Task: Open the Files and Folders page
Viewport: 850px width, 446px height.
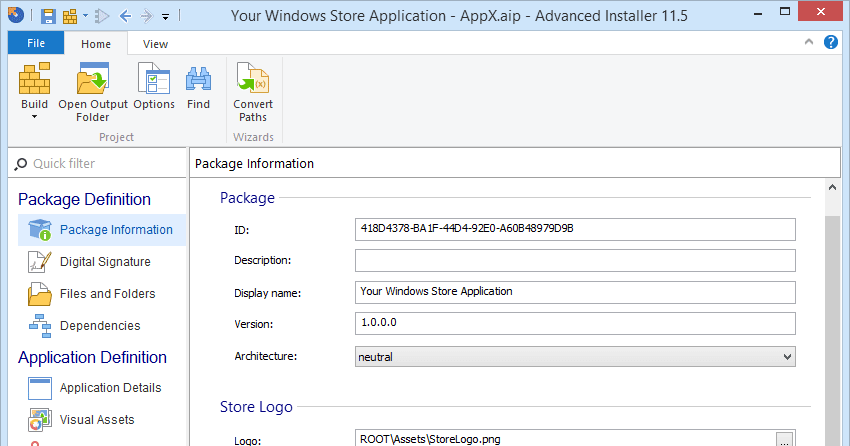Action: 102,294
